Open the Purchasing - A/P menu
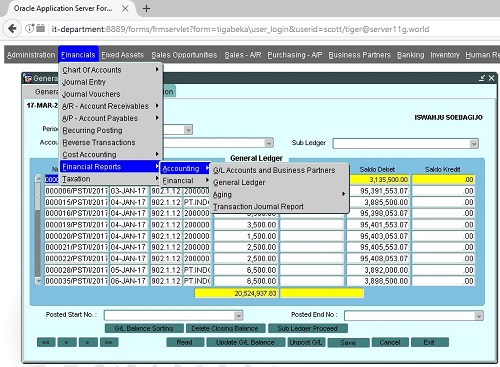The height and width of the screenshot is (367, 500). 295,55
